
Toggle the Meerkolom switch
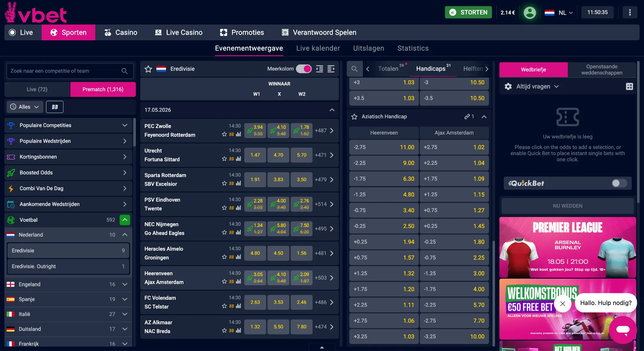tap(303, 69)
